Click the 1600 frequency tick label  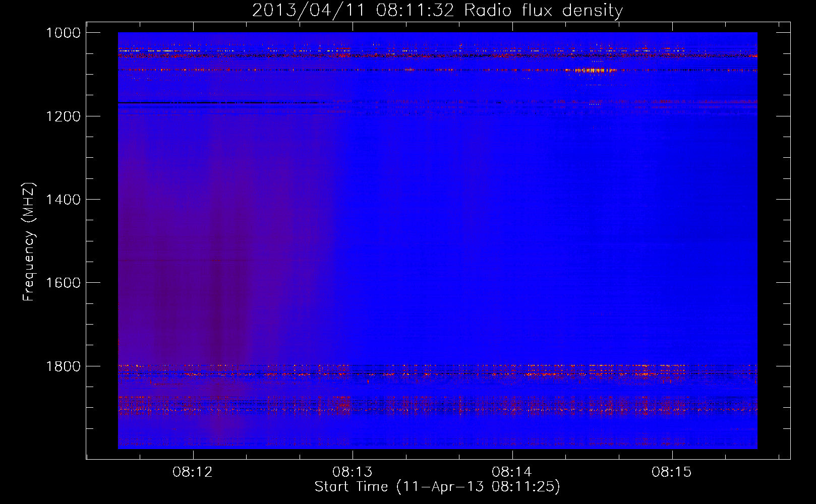64,283
